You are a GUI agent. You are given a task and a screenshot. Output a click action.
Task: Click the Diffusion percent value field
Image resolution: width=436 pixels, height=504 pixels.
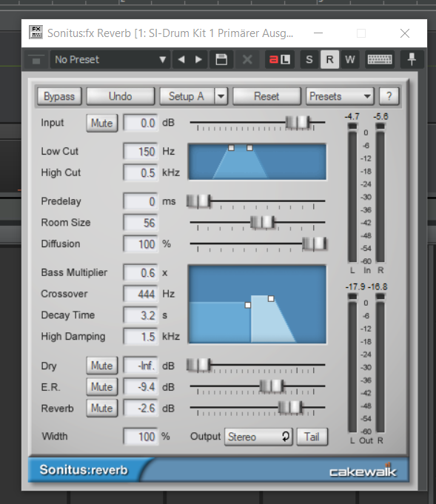click(x=141, y=244)
